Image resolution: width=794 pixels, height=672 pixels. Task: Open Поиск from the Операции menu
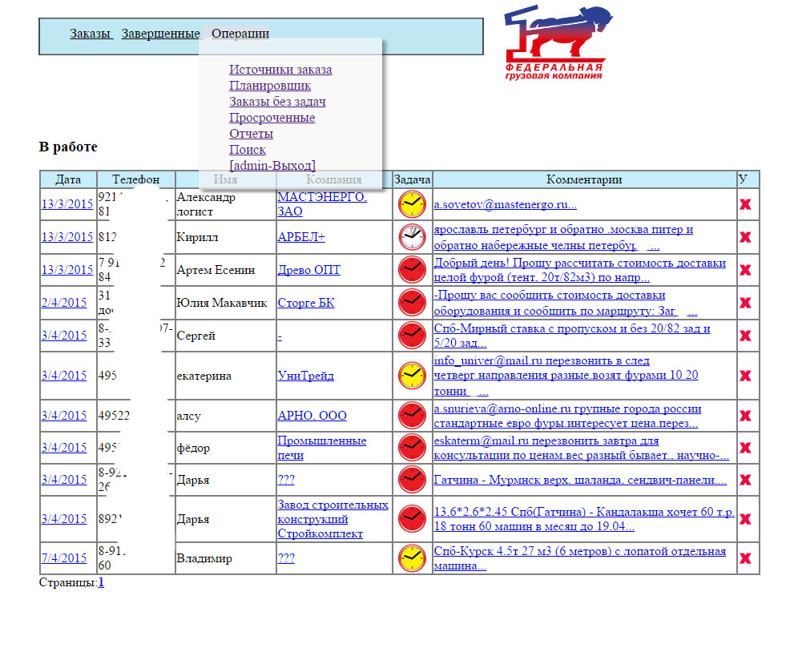coord(247,150)
